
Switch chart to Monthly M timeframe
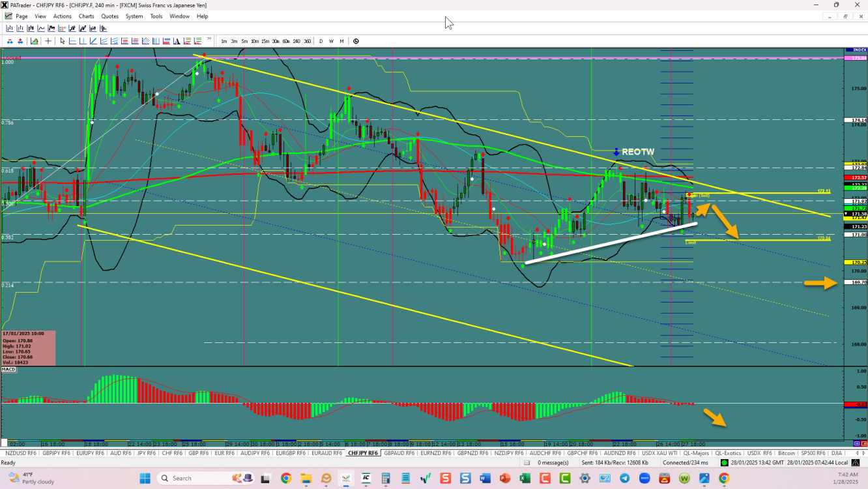point(341,41)
